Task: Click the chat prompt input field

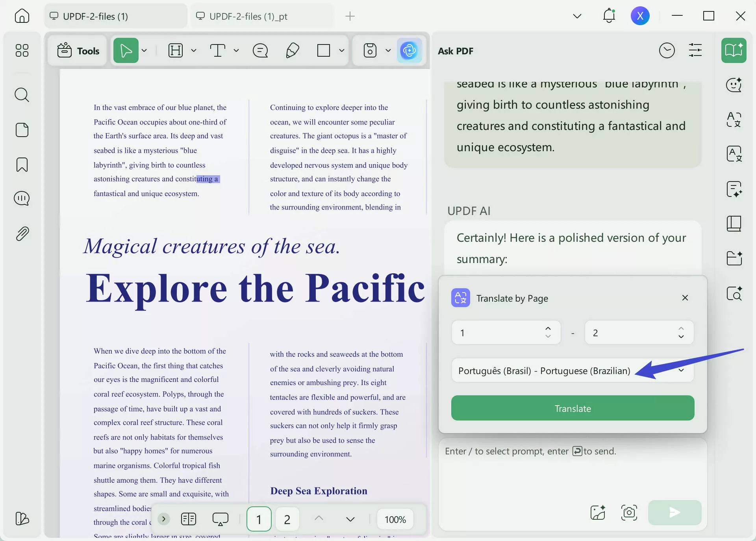Action: 571,472
